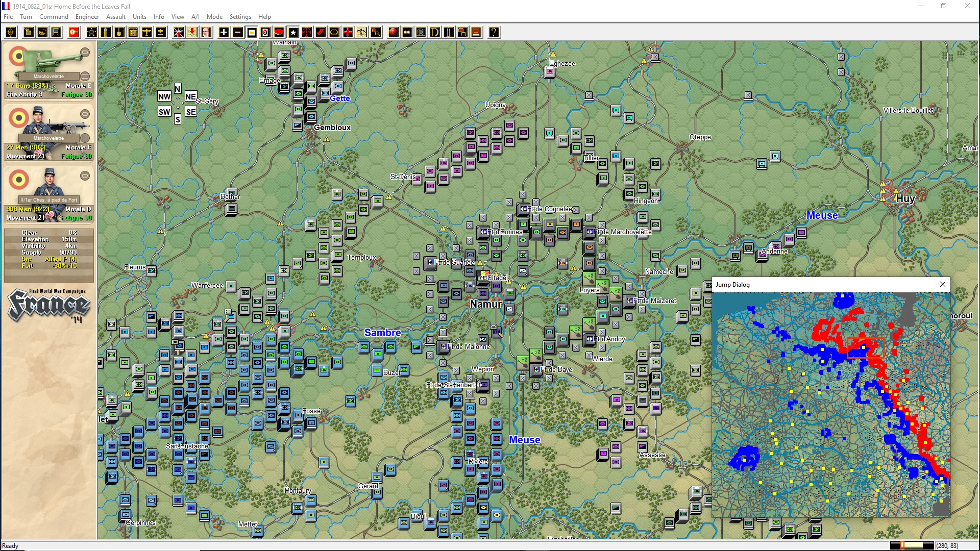Click the yellow D toolbar icon
The height and width of the screenshot is (551, 980).
click(x=435, y=33)
